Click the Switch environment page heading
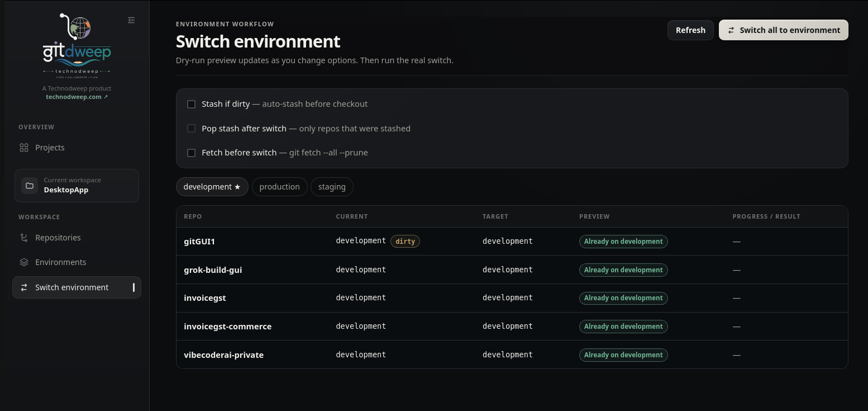 coord(258,41)
